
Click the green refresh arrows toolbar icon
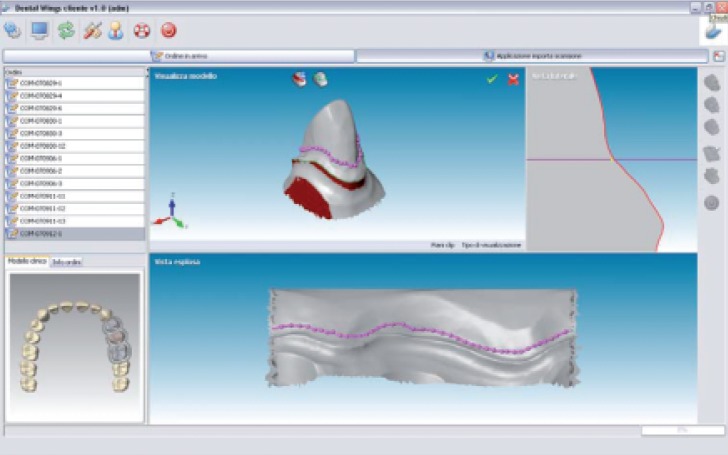pos(66,30)
